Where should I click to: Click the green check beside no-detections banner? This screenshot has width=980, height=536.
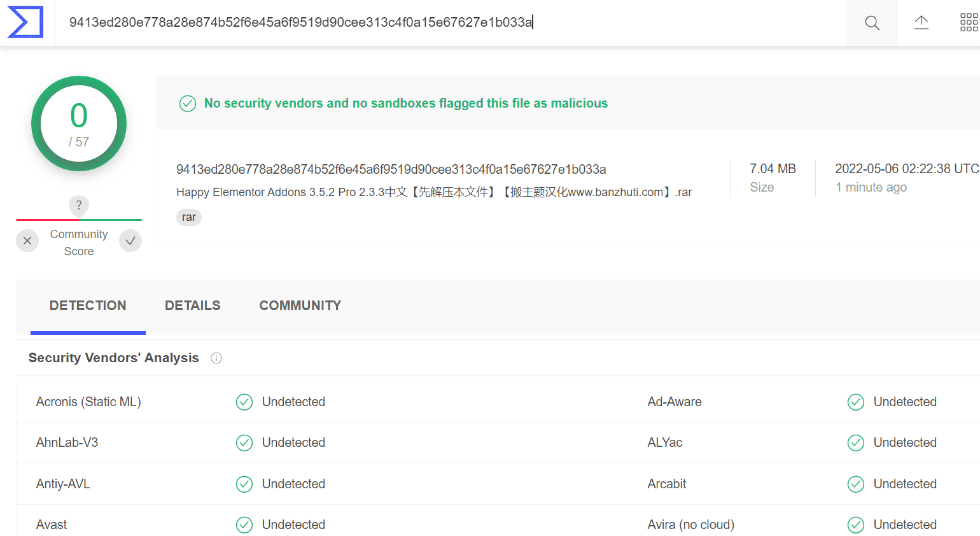(188, 103)
